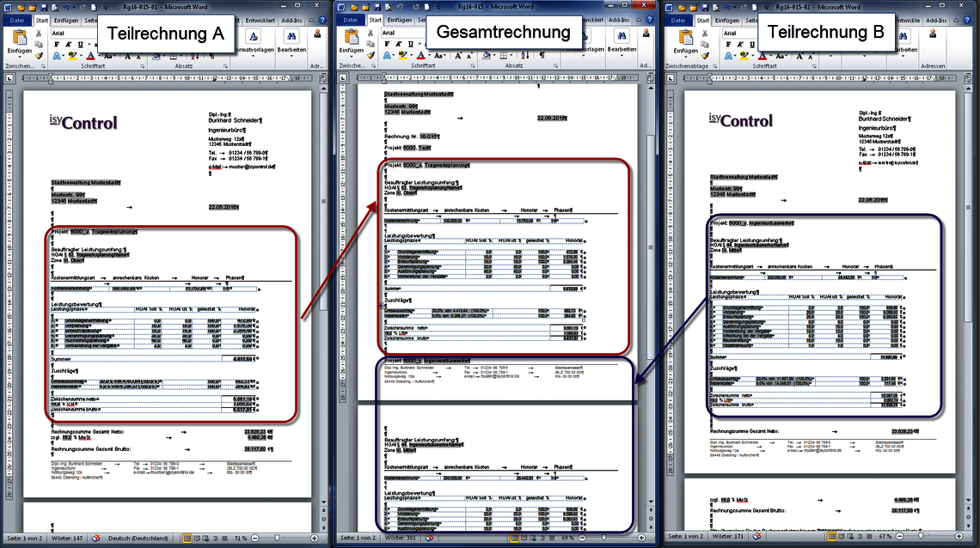Toggle underline U in Rg16-015-01 ribbon

click(x=80, y=45)
